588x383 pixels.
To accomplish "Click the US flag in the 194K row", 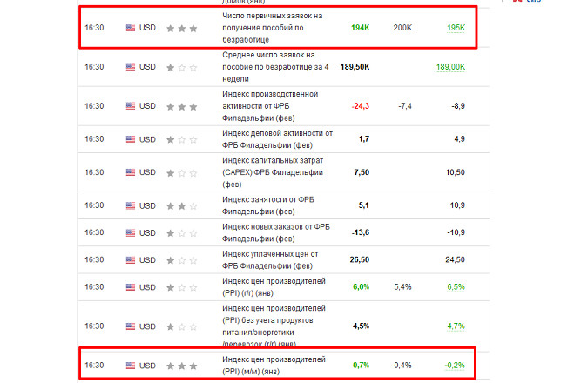I will (x=131, y=28).
